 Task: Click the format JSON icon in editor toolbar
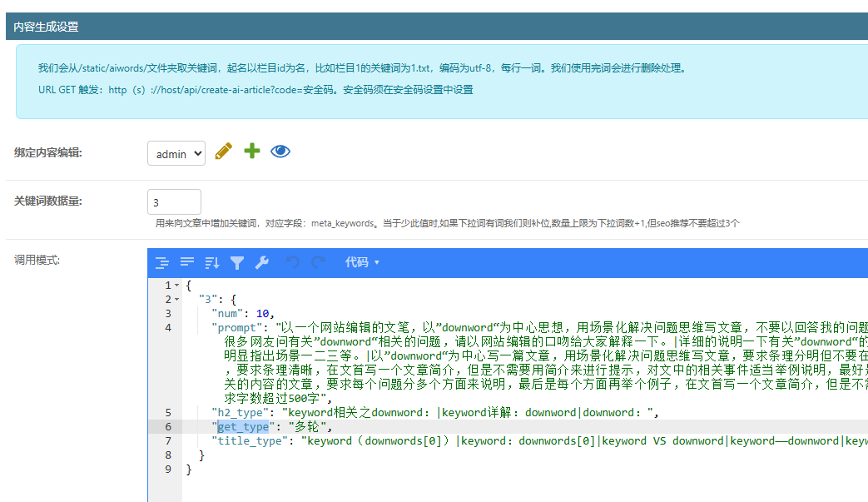point(162,262)
